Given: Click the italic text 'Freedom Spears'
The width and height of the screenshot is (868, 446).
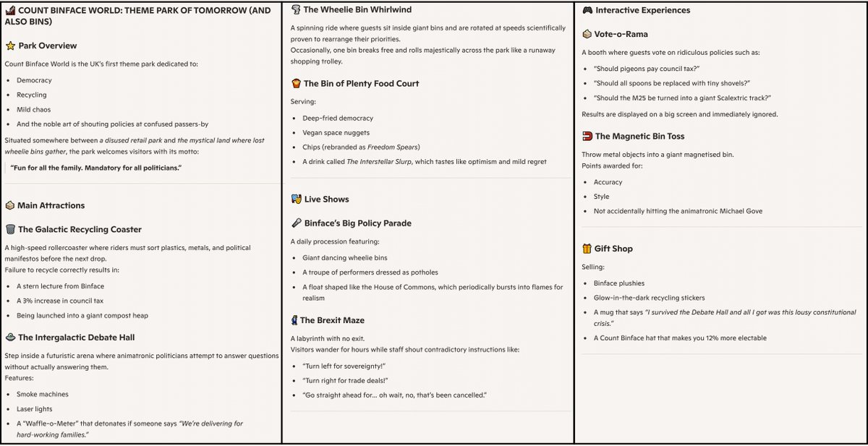Looking at the screenshot, I should [x=395, y=147].
